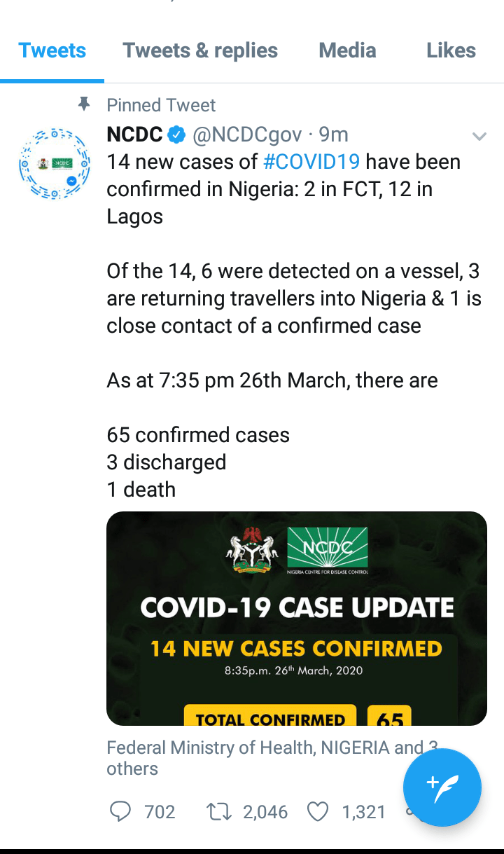Like the tweet with the heart icon

(x=318, y=811)
